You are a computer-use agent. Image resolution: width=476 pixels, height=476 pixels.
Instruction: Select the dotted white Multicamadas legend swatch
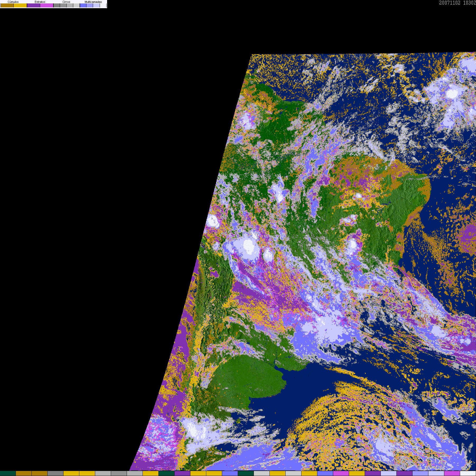click(103, 5)
